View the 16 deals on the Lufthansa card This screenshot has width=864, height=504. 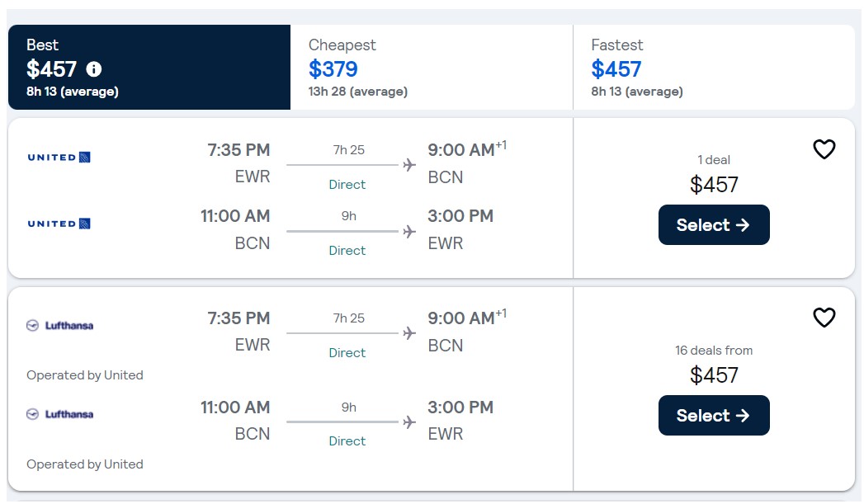pos(714,350)
